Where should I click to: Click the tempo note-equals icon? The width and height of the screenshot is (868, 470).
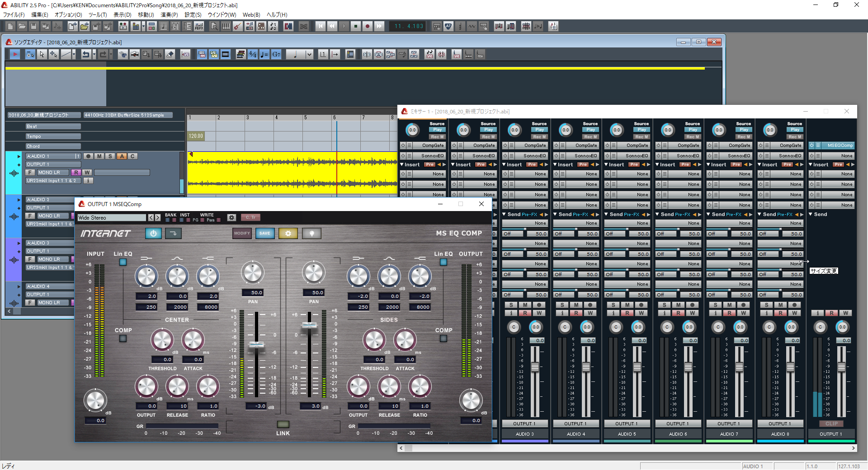point(264,54)
